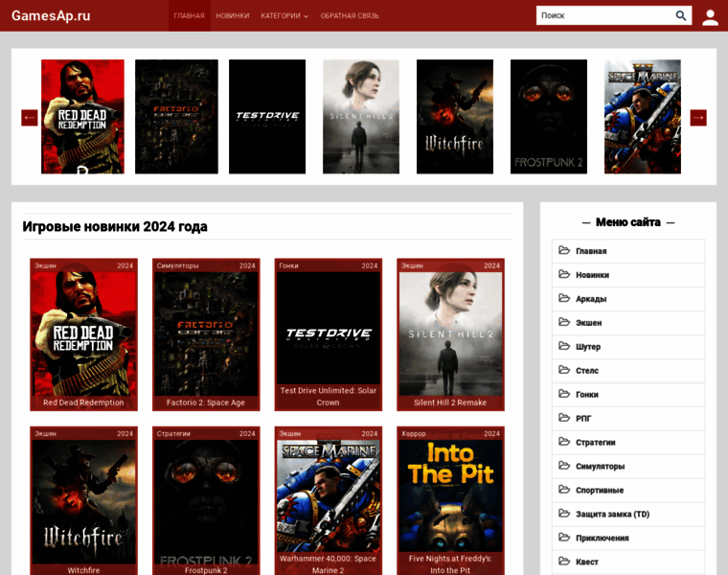Click Гонки tag on Test Drive card
The height and width of the screenshot is (575, 728).
point(288,265)
